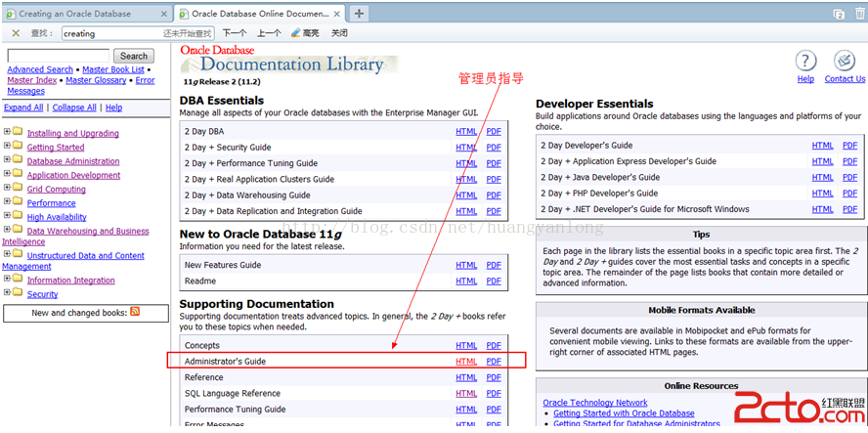Open the Master Glossary link
The width and height of the screenshot is (868, 433).
click(x=96, y=80)
